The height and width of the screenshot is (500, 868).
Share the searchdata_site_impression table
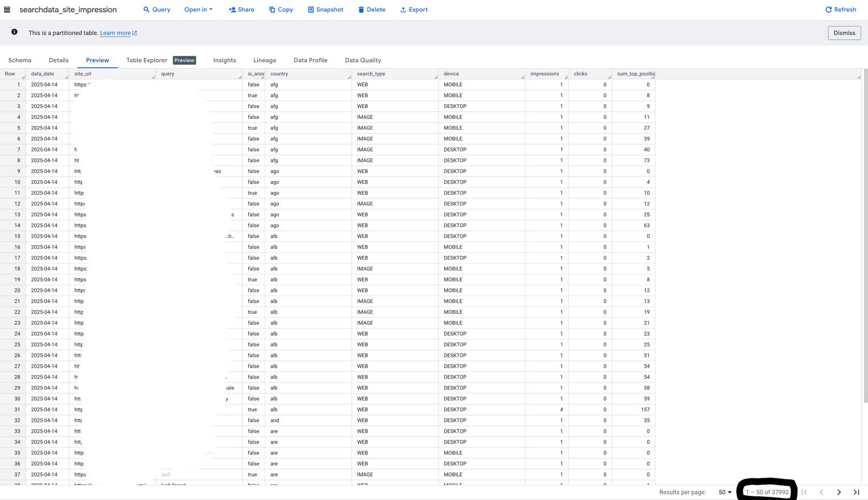[241, 9]
